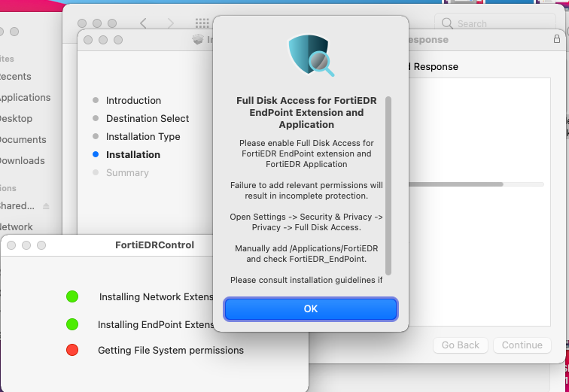The image size is (569, 392).
Task: Click the installer package icon in title bar
Action: click(198, 40)
